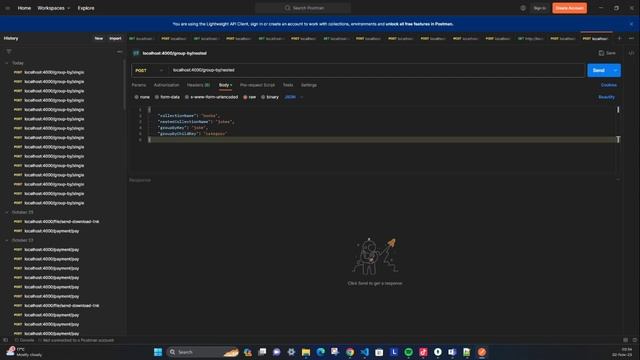Collapse the October 25 history group
640x360 pixels.
click(7, 212)
